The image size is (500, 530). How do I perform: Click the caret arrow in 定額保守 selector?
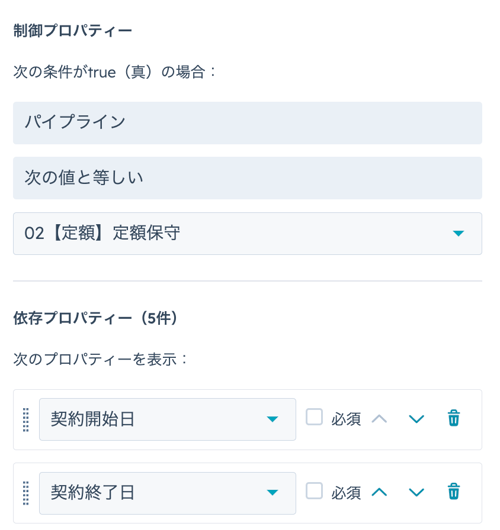pos(458,233)
